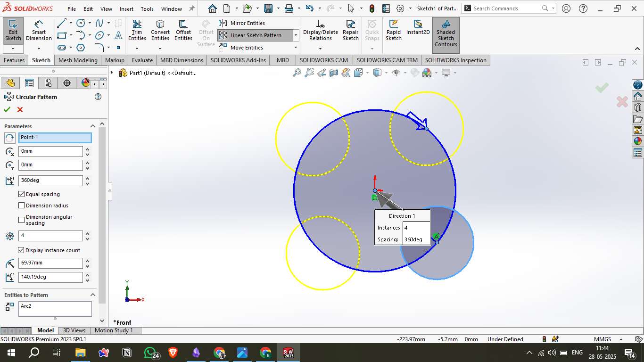Select the Polygon sketch tool
This screenshot has width=644, height=362.
81,48
